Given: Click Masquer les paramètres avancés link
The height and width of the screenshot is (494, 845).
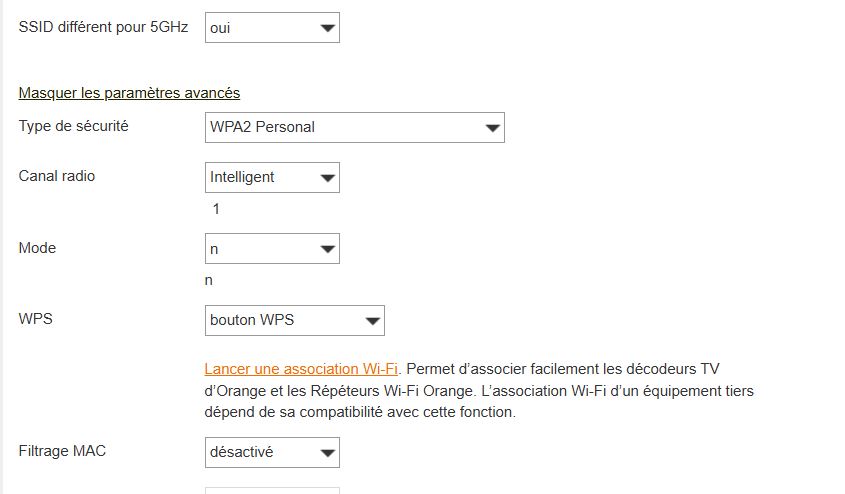Looking at the screenshot, I should click(129, 93).
